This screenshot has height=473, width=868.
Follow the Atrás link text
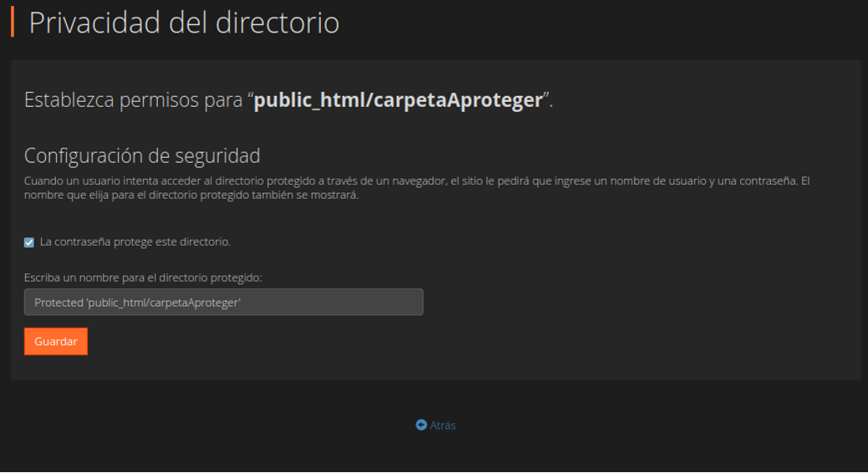(443, 425)
